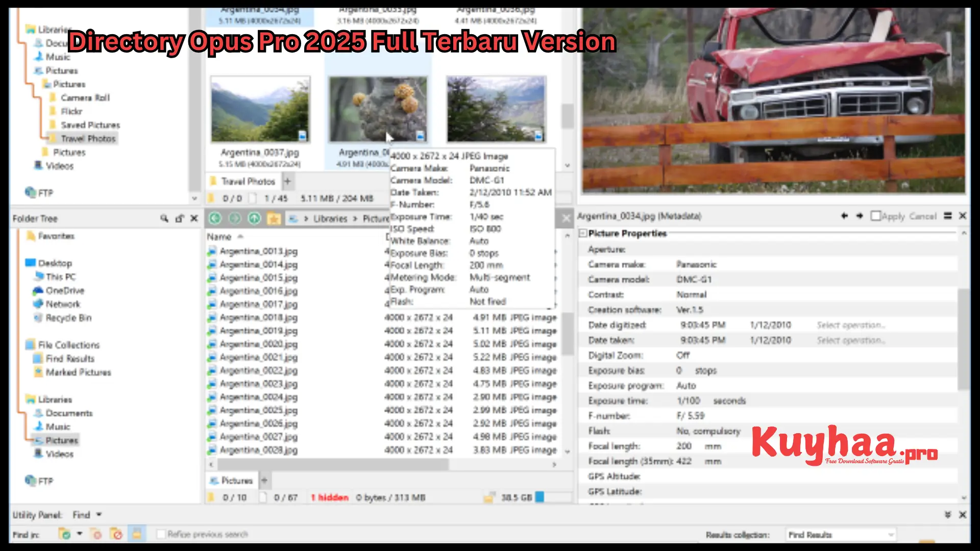Click Cancel in the metadata panel header
This screenshot has width=980, height=551.
(x=924, y=216)
